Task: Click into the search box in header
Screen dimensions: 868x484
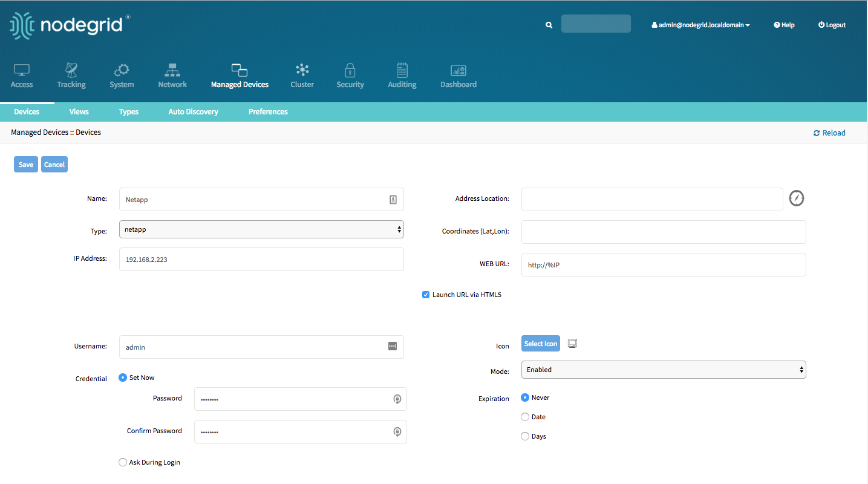Action: click(596, 24)
